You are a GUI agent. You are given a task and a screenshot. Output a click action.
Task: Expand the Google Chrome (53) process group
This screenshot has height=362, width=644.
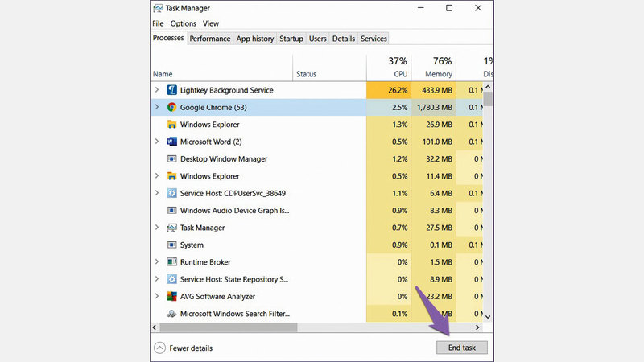157,107
